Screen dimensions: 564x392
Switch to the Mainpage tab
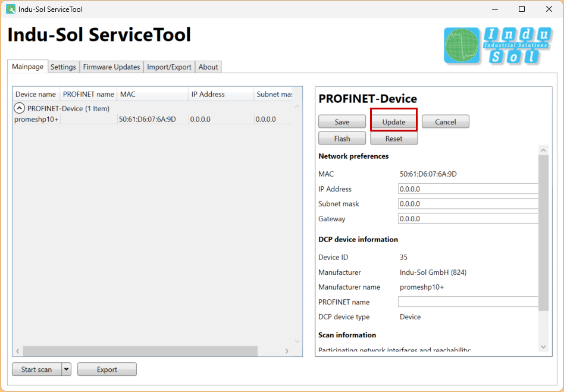point(28,67)
